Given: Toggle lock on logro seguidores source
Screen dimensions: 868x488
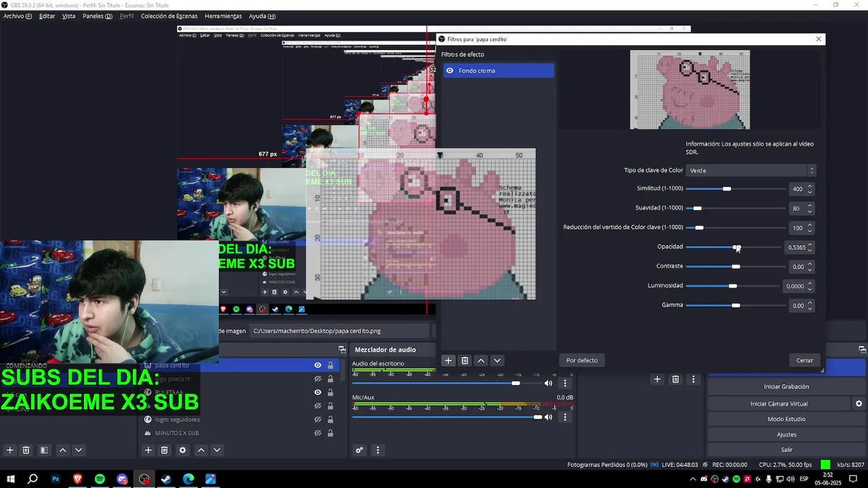Looking at the screenshot, I should coord(330,420).
